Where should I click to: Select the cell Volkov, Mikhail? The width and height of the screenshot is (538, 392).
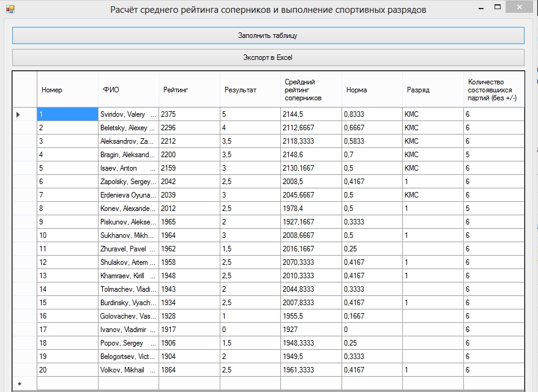tap(129, 370)
